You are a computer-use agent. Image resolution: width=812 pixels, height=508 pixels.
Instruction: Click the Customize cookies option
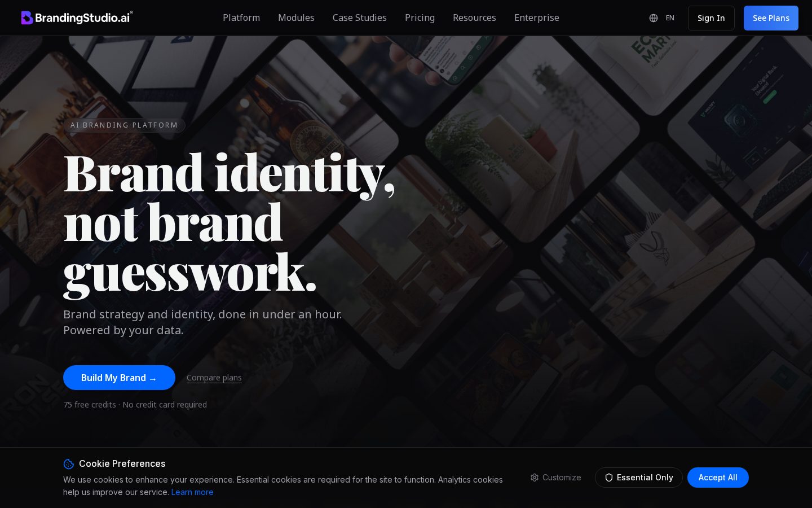pyautogui.click(x=555, y=478)
